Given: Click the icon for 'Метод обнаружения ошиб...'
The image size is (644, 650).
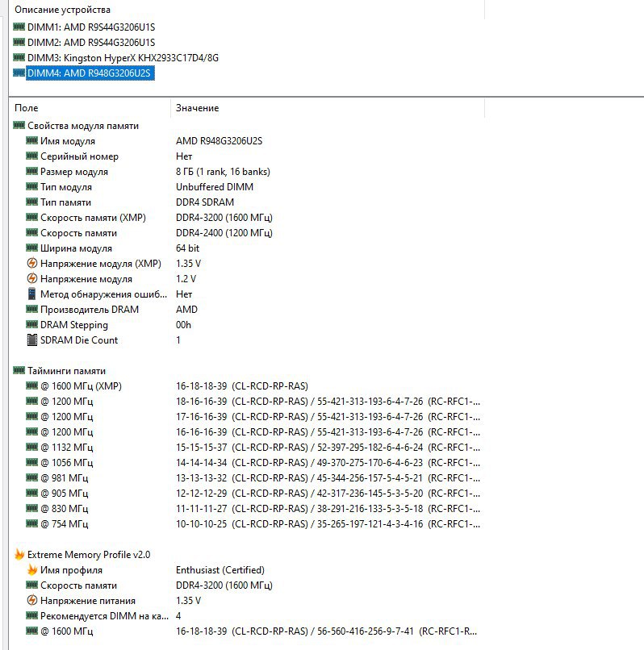Looking at the screenshot, I should [x=32, y=294].
